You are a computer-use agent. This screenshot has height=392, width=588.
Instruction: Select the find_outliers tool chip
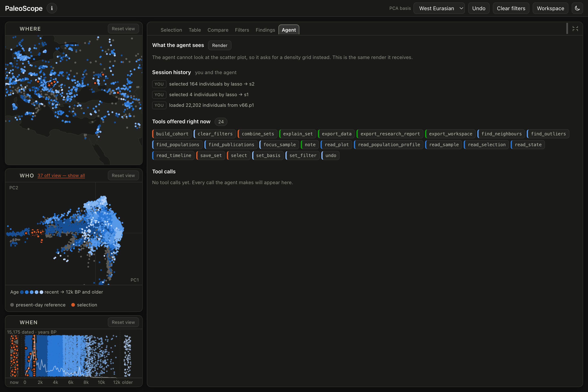coord(548,134)
